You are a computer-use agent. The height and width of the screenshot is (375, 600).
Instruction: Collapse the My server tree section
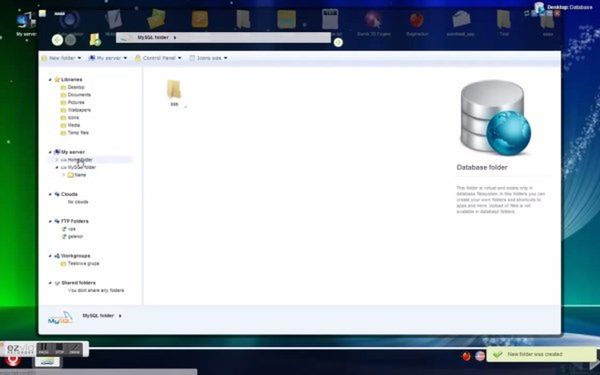pyautogui.click(x=50, y=152)
